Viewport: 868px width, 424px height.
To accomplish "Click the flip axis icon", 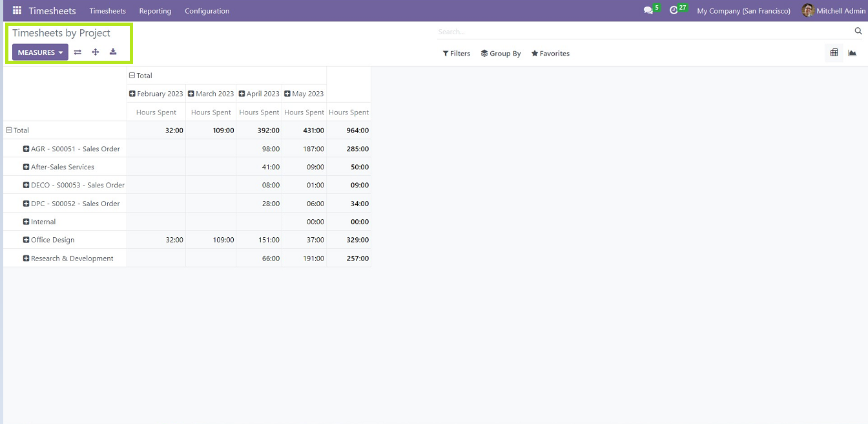I will pos(77,52).
